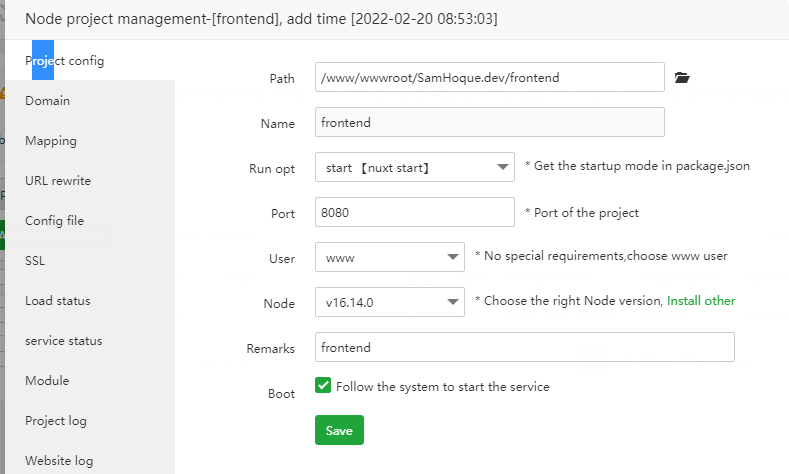Switch to the Domain tab
The height and width of the screenshot is (474, 789).
pyautogui.click(x=48, y=101)
